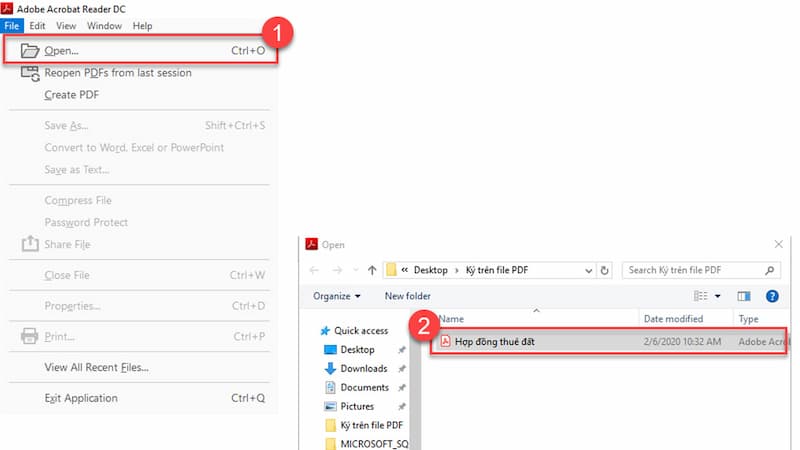Close the Open dialog
Screen dimensions: 800x450
pyautogui.click(x=778, y=244)
